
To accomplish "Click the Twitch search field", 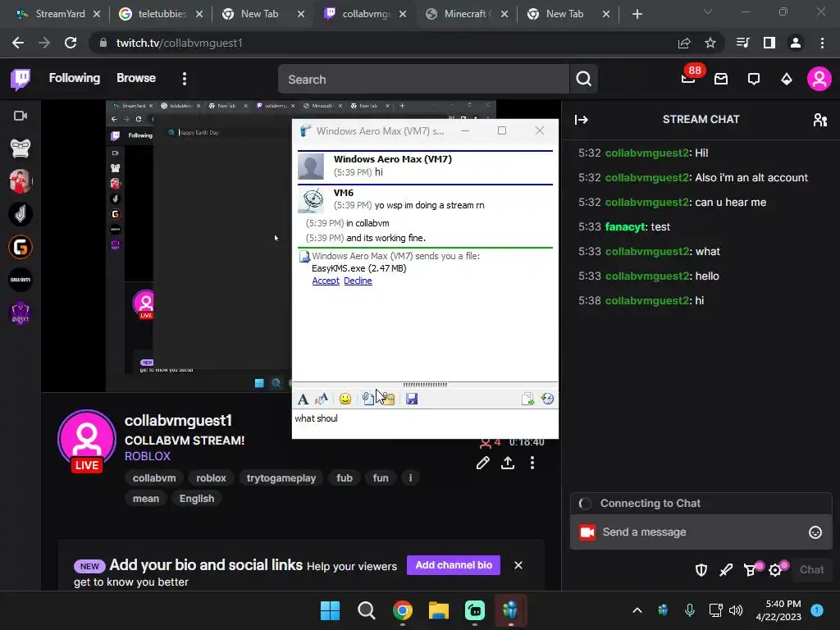I will click(423, 80).
